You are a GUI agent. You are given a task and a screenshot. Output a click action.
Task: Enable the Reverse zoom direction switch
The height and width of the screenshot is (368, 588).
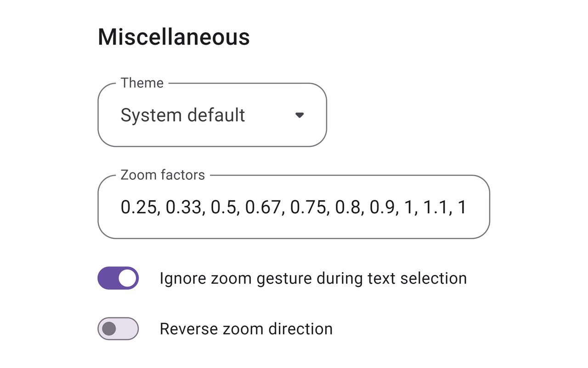coord(118,329)
